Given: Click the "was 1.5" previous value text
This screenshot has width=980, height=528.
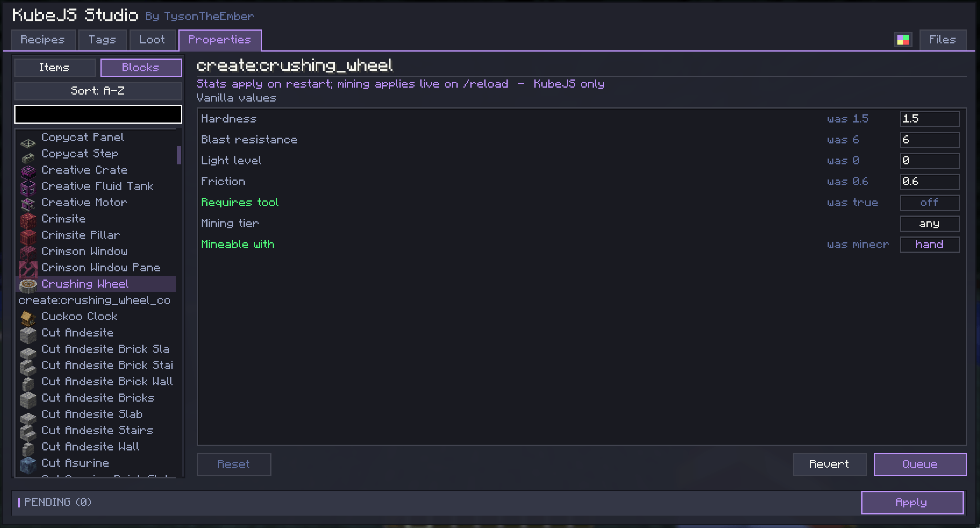Looking at the screenshot, I should [x=848, y=119].
